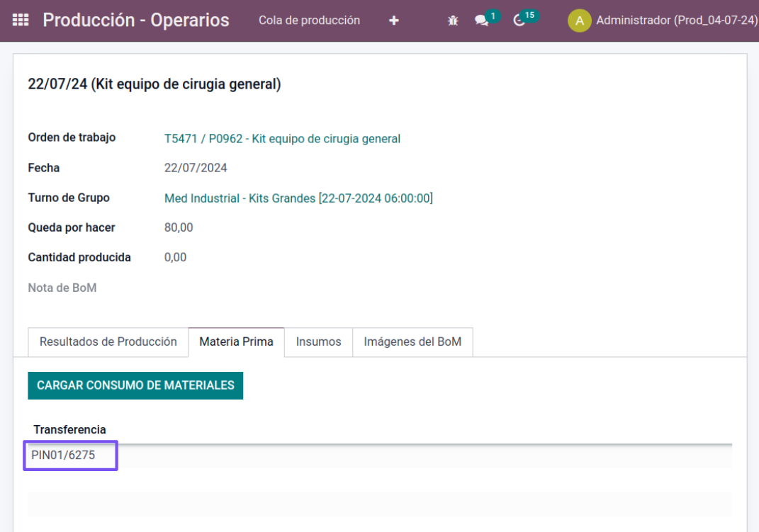Open transfer row PIN01/6275
The image size is (759, 532).
(x=63, y=455)
